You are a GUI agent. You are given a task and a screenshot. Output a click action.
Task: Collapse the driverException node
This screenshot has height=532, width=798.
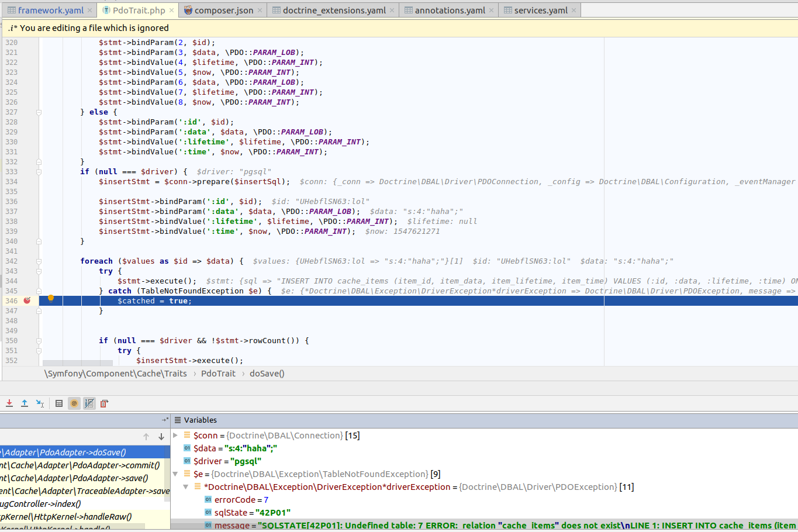[186, 486]
